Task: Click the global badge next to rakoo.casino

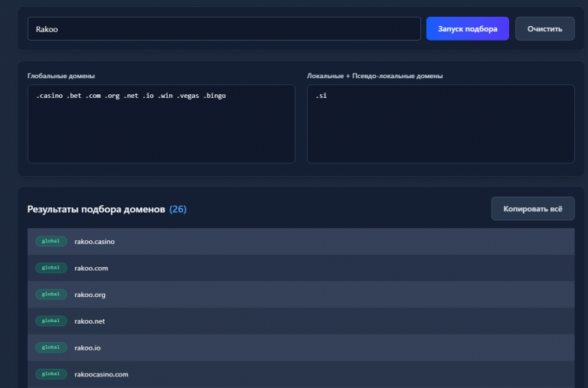Action: click(x=51, y=241)
